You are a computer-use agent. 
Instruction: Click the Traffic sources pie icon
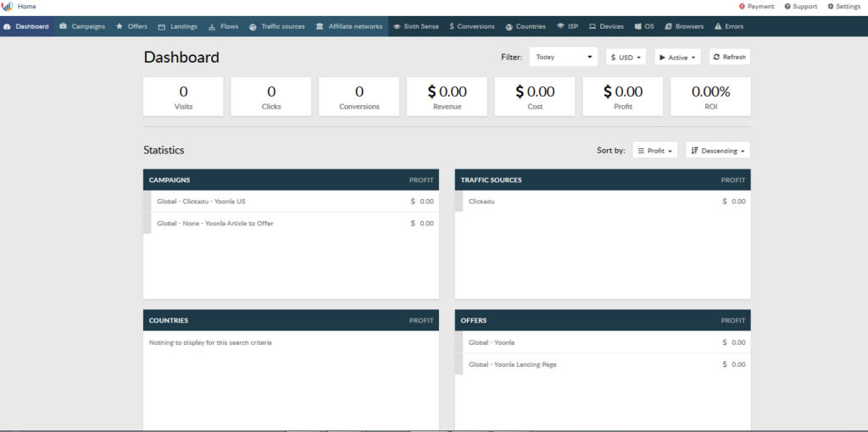(253, 26)
